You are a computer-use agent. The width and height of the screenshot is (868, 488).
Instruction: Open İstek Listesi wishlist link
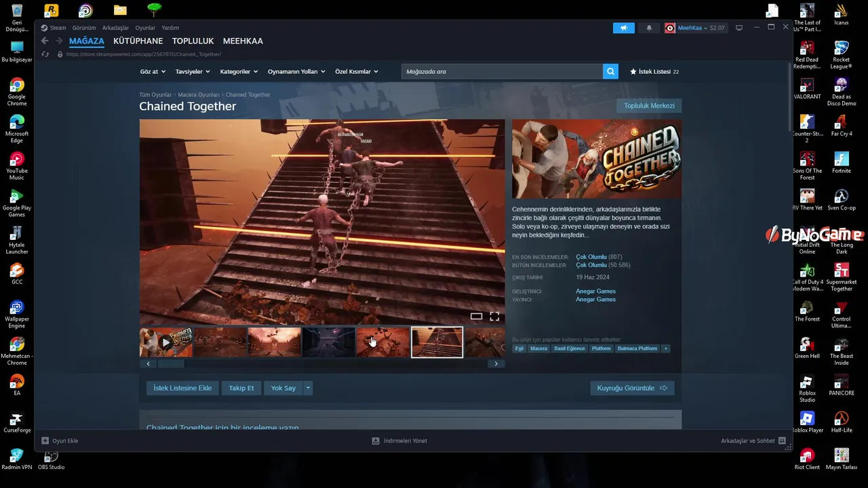coord(654,71)
